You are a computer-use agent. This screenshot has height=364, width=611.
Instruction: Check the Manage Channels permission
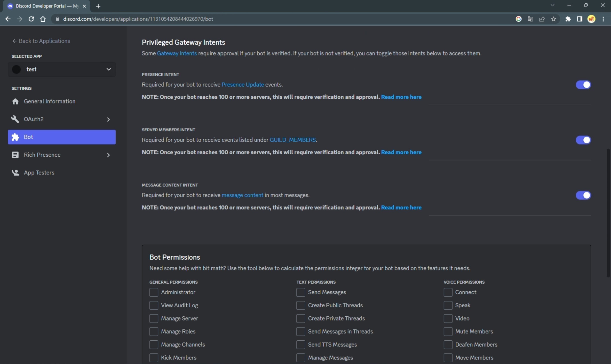click(x=154, y=345)
